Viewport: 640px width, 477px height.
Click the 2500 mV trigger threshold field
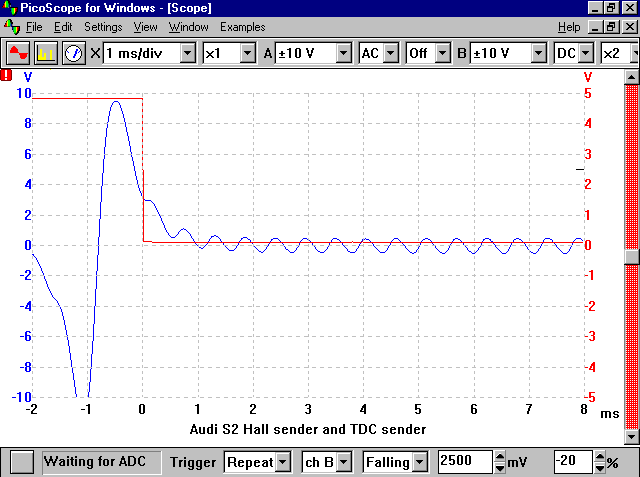point(463,462)
